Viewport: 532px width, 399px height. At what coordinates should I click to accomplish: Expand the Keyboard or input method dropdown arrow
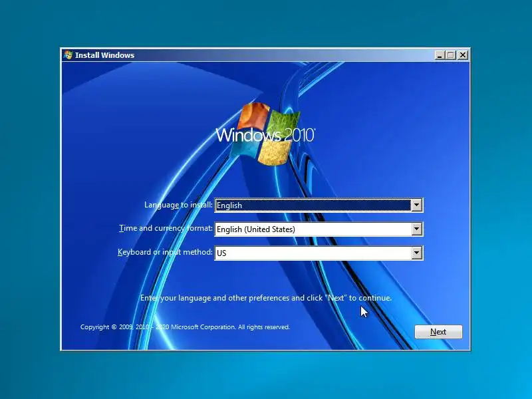coord(417,253)
